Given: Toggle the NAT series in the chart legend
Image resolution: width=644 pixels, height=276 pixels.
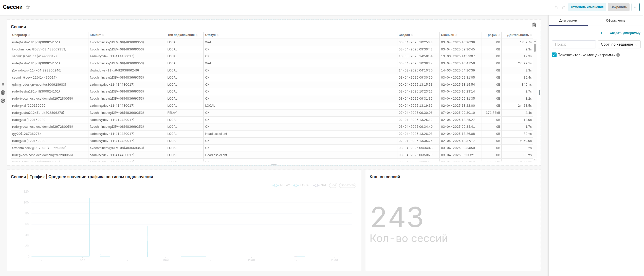Looking at the screenshot, I should [x=320, y=185].
